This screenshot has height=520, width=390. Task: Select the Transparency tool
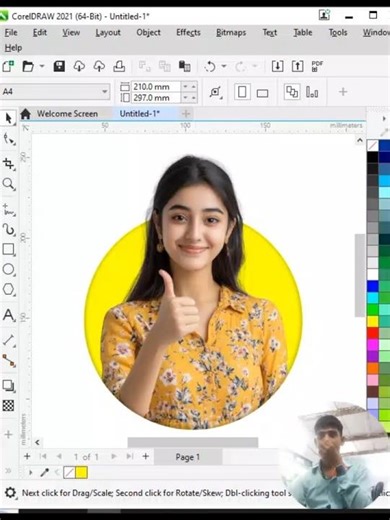8,406
